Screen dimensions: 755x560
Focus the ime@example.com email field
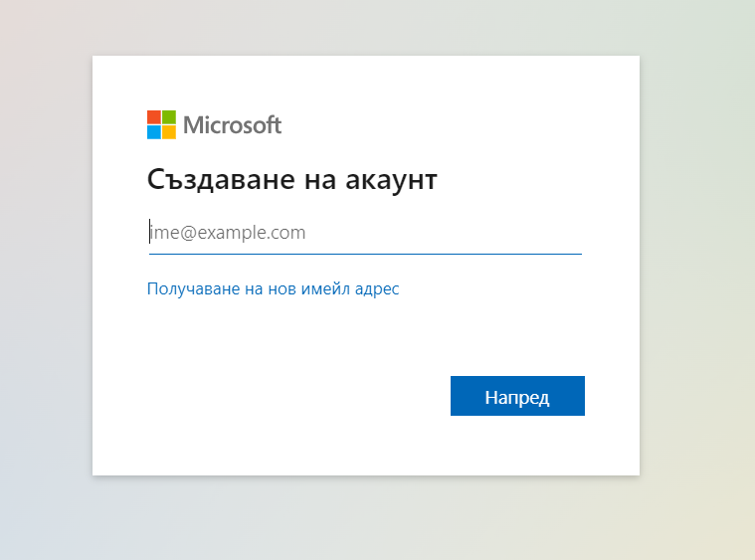(365, 233)
